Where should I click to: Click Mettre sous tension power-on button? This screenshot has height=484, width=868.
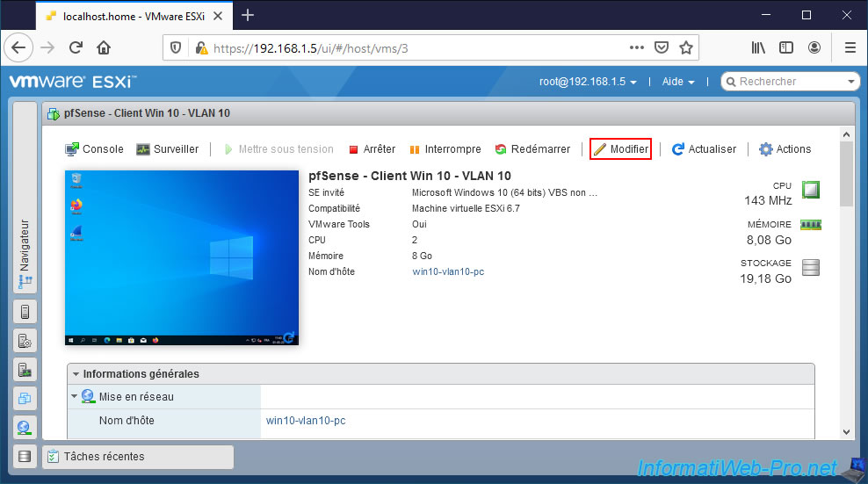tap(279, 149)
